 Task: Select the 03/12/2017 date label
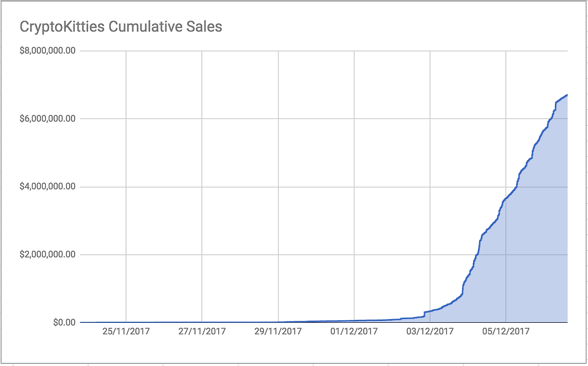tap(430, 331)
